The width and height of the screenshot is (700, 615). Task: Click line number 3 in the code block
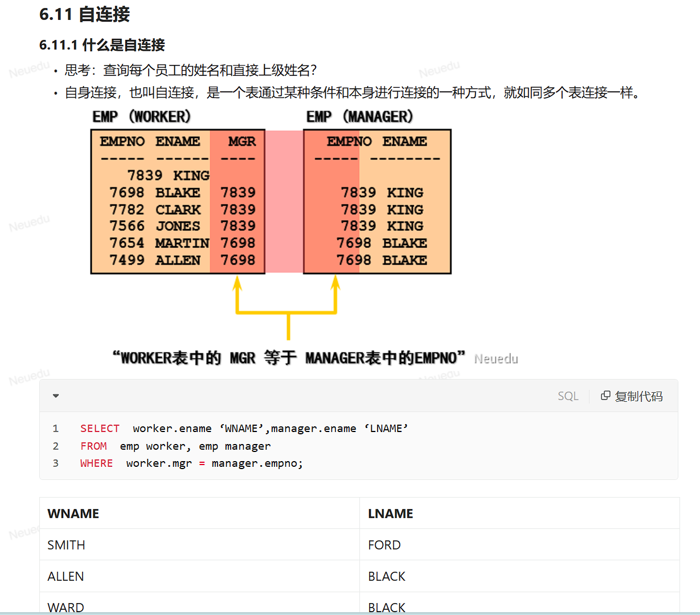(x=56, y=463)
